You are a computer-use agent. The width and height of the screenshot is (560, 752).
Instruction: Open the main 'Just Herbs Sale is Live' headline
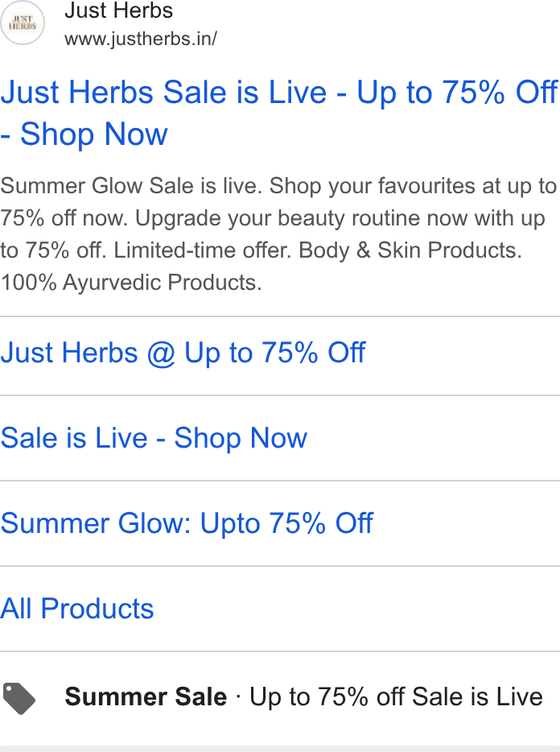point(279,113)
